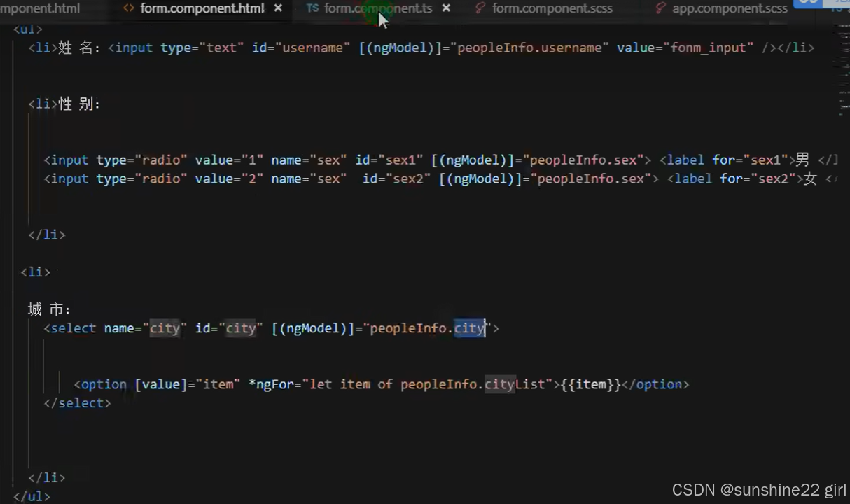Click the closing </ul> tag
This screenshot has height=504, width=850.
[x=32, y=496]
